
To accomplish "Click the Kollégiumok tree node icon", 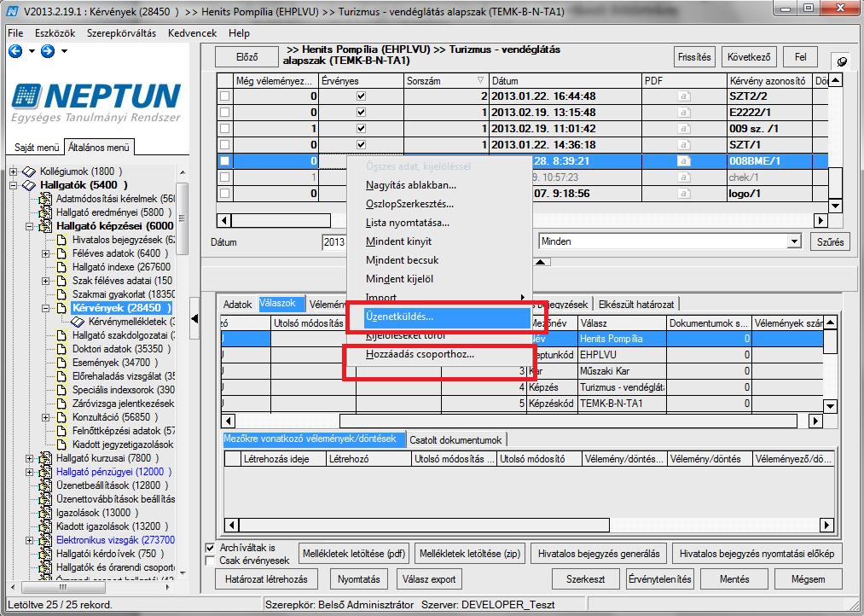I will [x=28, y=171].
